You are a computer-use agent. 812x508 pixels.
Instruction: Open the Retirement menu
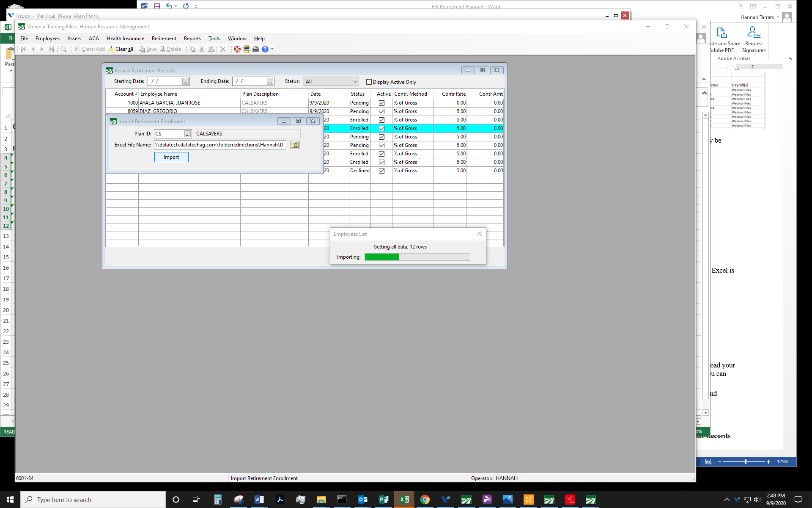pos(164,39)
